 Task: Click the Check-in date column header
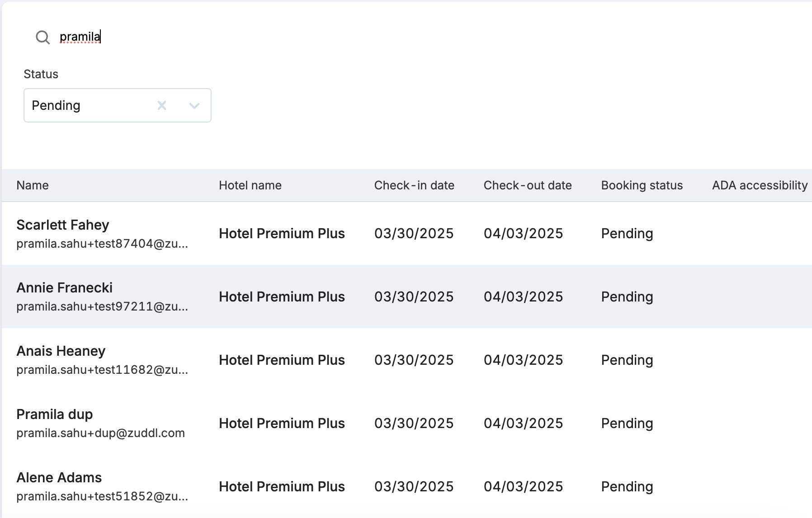414,185
